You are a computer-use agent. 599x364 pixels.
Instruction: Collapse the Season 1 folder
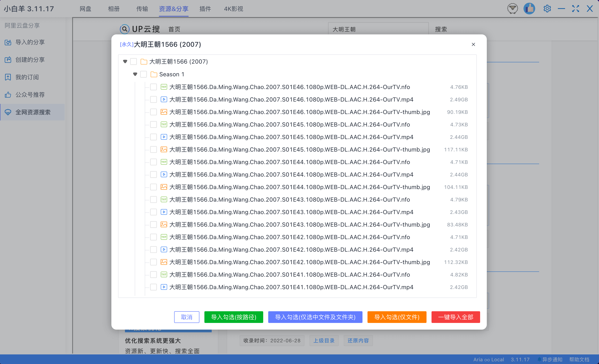pyautogui.click(x=135, y=74)
